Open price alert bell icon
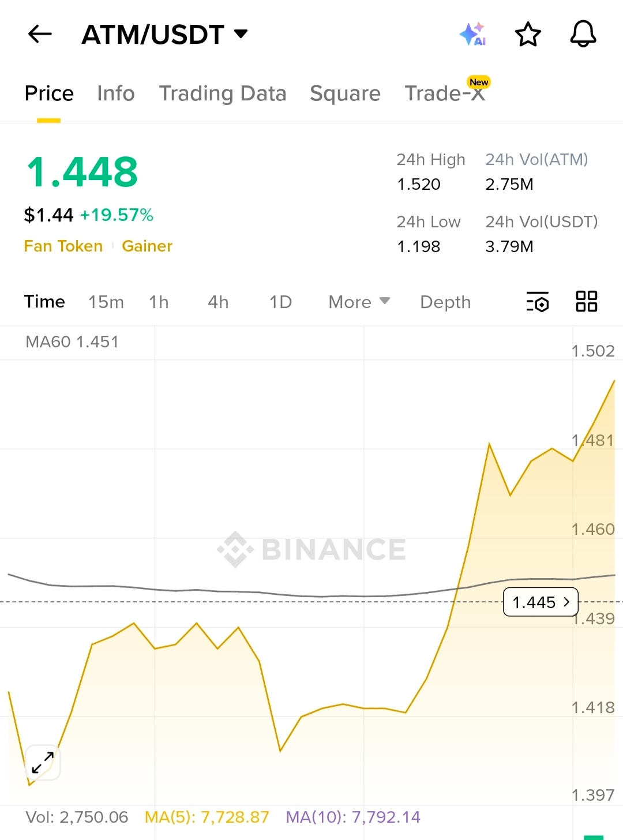The image size is (623, 840). pos(583,34)
